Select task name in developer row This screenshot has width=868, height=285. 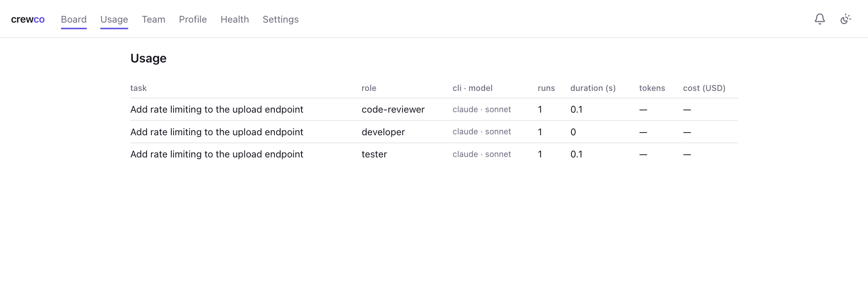[217, 132]
